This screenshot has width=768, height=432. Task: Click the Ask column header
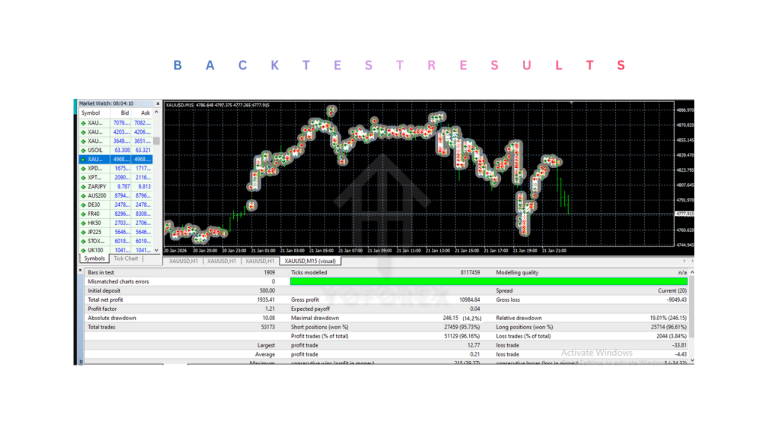click(x=144, y=113)
